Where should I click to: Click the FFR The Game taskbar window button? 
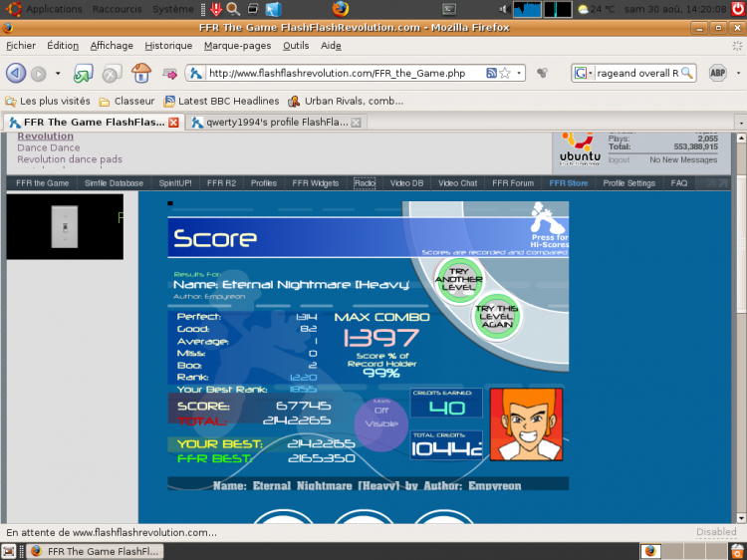95,551
